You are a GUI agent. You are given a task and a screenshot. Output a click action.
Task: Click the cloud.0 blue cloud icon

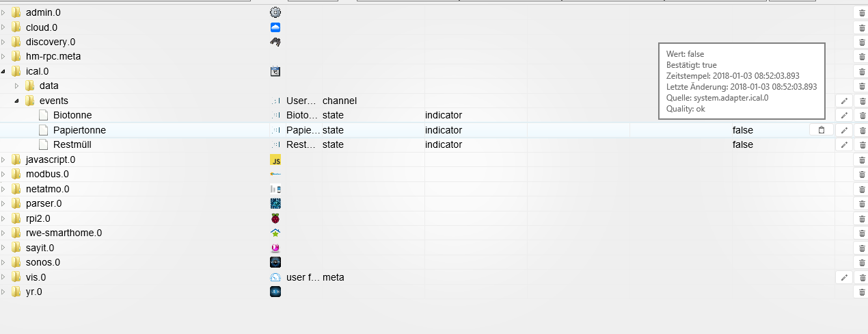[x=275, y=27]
